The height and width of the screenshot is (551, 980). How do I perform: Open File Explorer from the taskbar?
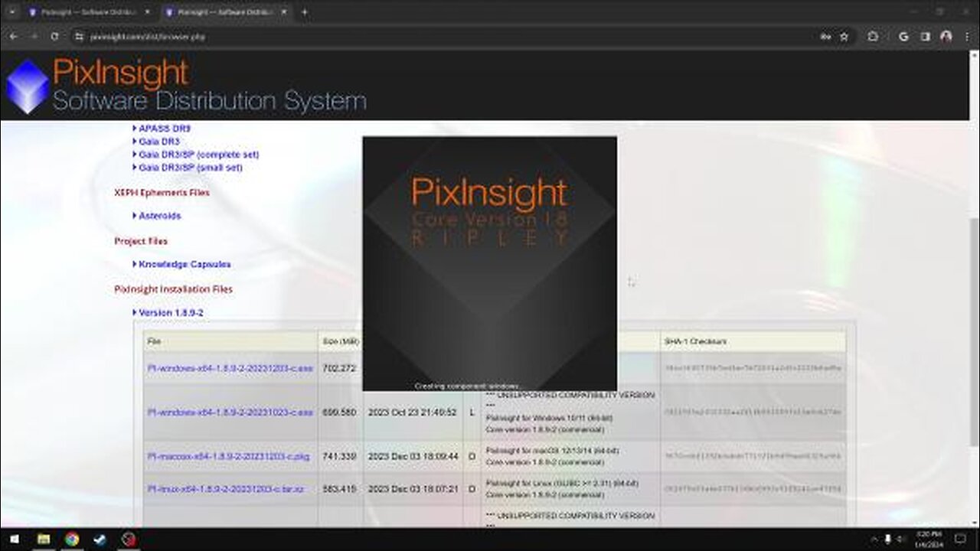[x=44, y=540]
